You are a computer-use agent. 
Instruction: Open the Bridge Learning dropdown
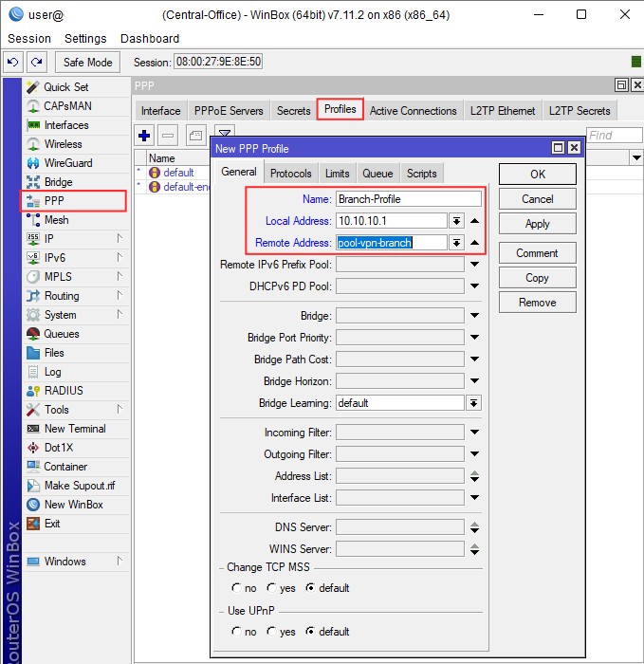pyautogui.click(x=473, y=403)
